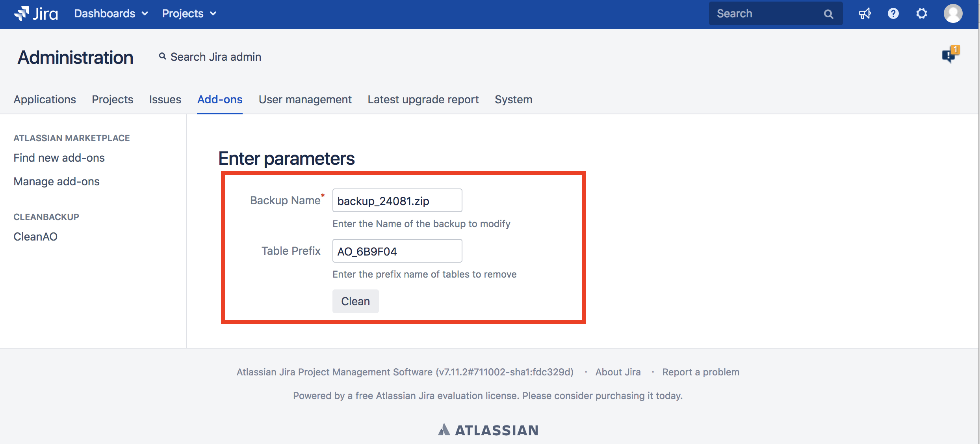Switch to the User management tab
The height and width of the screenshot is (444, 980).
click(305, 99)
